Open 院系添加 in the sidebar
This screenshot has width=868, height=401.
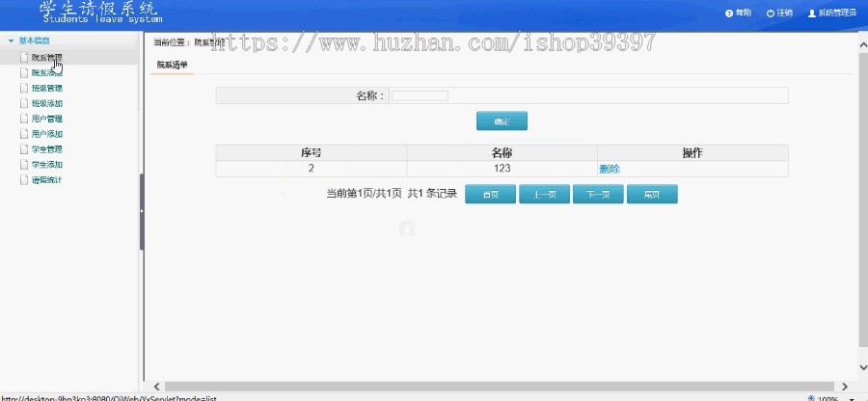click(x=46, y=72)
